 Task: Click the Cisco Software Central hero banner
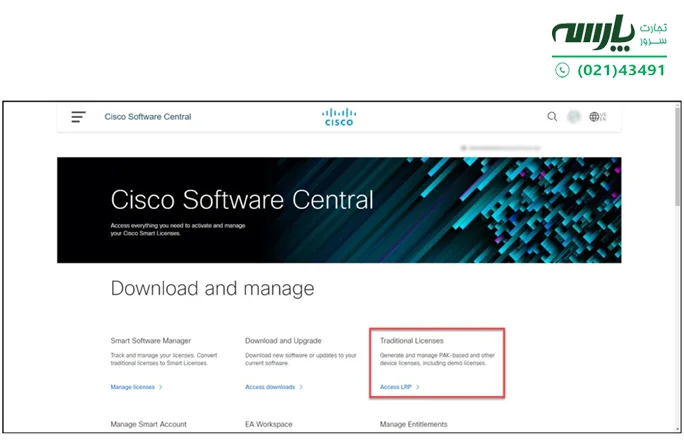pos(338,210)
